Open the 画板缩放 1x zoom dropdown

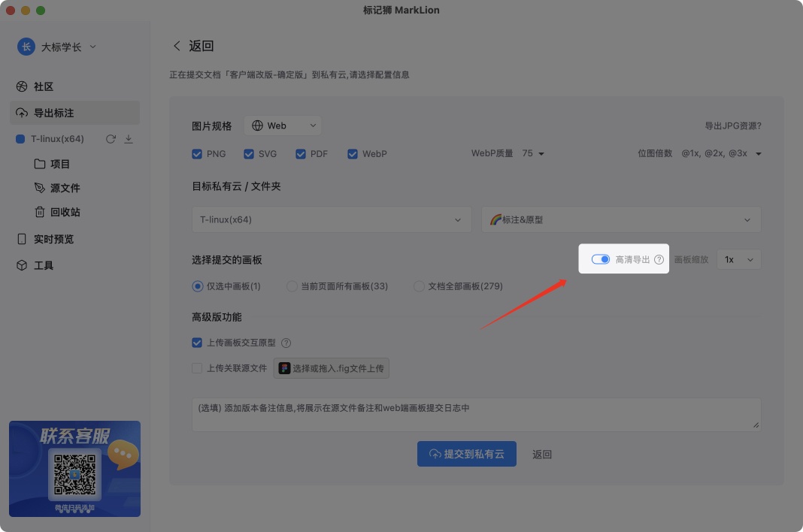(738, 258)
